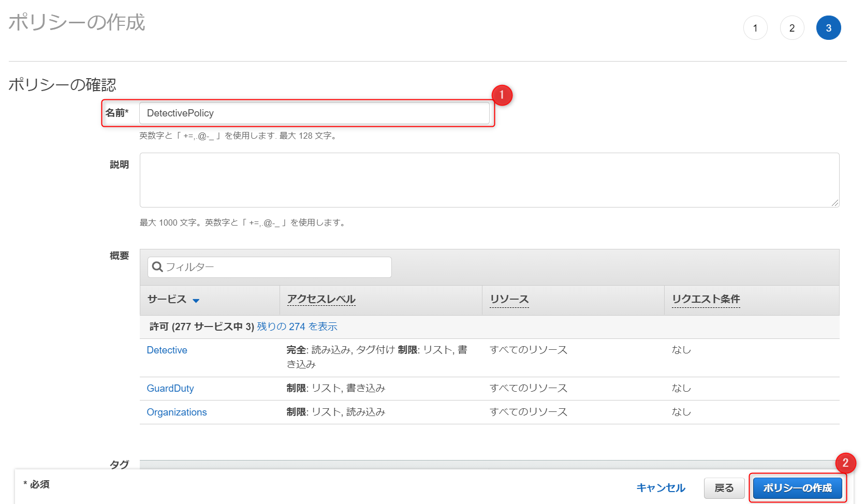Image resolution: width=865 pixels, height=504 pixels.
Task: Open the GuardDuty service link
Action: [170, 389]
